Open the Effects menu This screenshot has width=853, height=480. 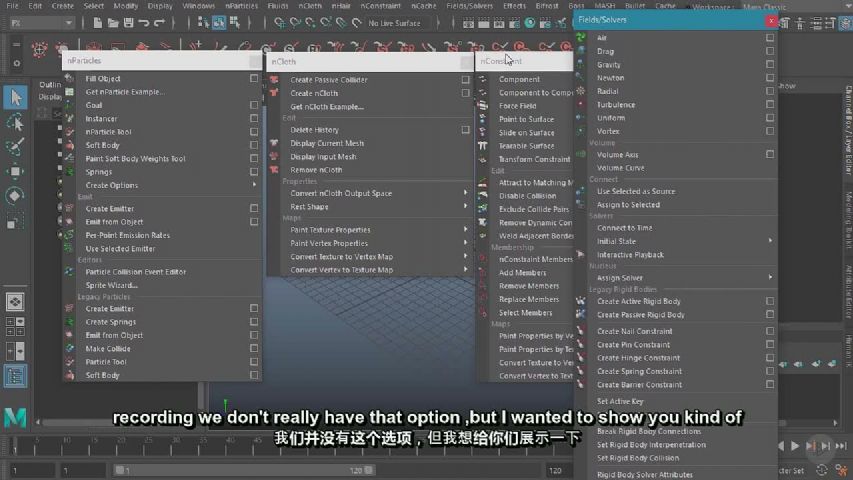514,6
